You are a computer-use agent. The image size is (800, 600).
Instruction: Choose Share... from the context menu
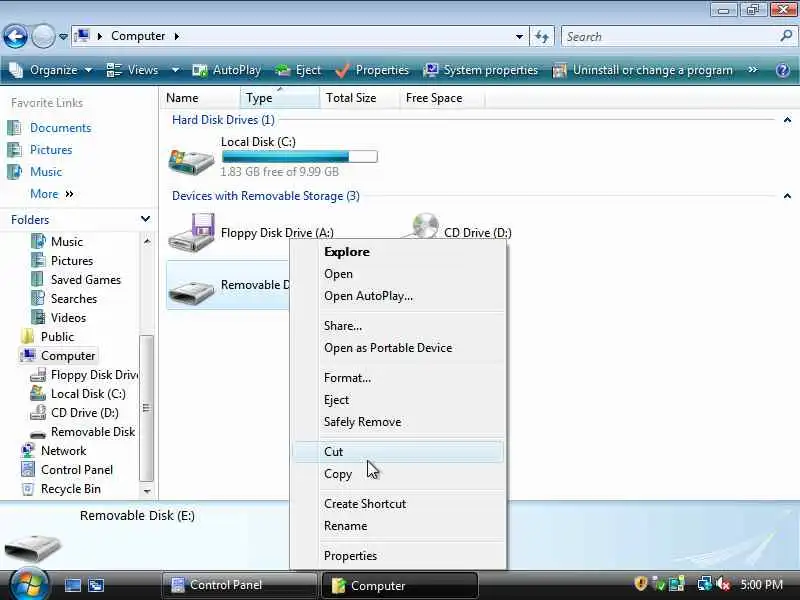[x=398, y=326]
